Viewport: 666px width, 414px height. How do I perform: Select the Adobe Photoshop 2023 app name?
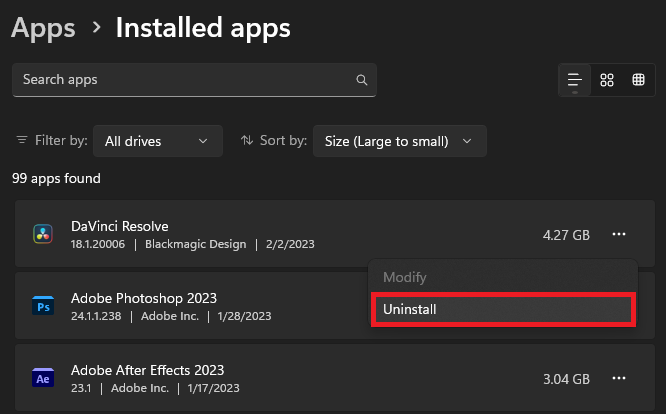[144, 298]
